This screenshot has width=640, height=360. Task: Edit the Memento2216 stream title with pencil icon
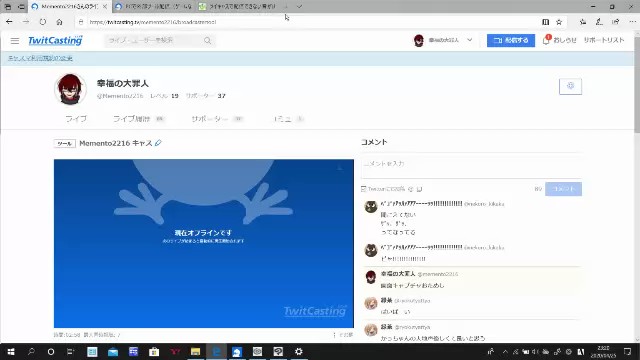158,143
